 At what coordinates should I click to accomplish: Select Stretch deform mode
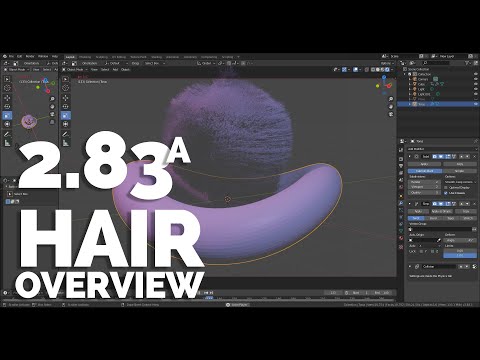pos(468,218)
